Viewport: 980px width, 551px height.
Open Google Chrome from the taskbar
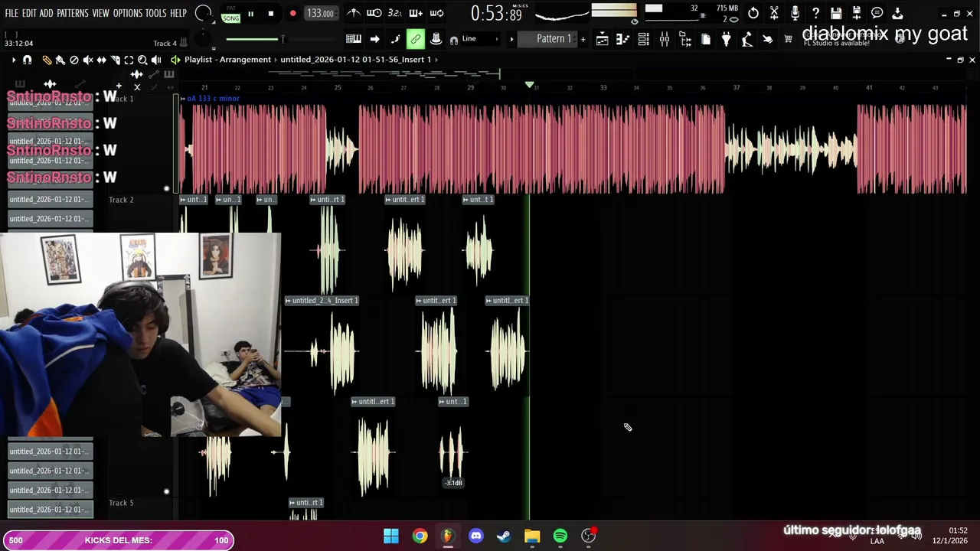pos(420,536)
